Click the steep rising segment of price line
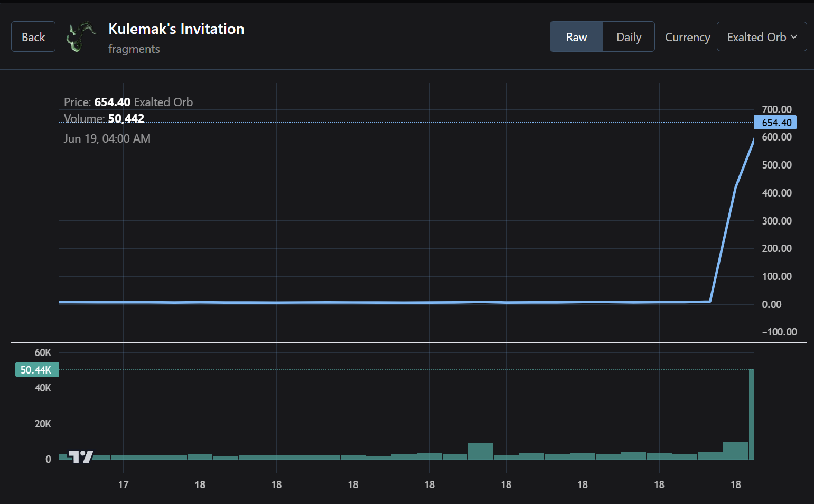This screenshot has height=504, width=814. (x=723, y=243)
